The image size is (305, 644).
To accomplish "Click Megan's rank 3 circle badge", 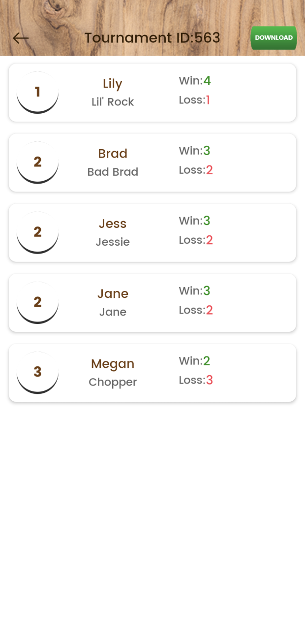I will (37, 372).
